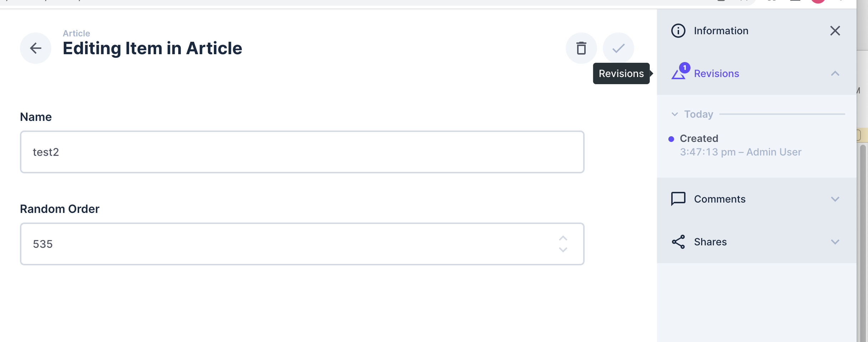Screen dimensions: 868x342
Task: Expand the Comments section
Action: coord(835,199)
